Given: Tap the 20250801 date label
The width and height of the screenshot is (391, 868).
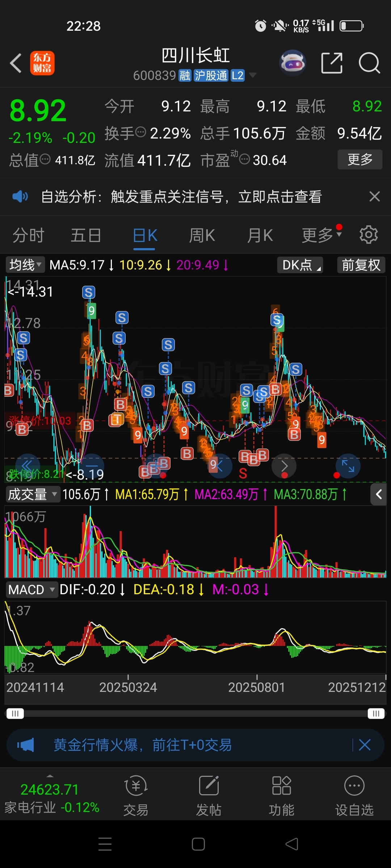Looking at the screenshot, I should point(257,687).
